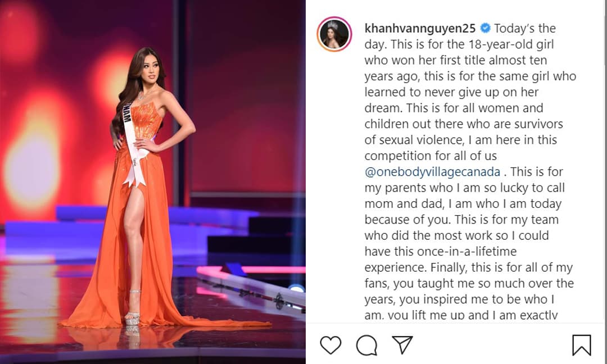
Task: Click the caption words 'Today's the day'
Action: click(x=460, y=36)
